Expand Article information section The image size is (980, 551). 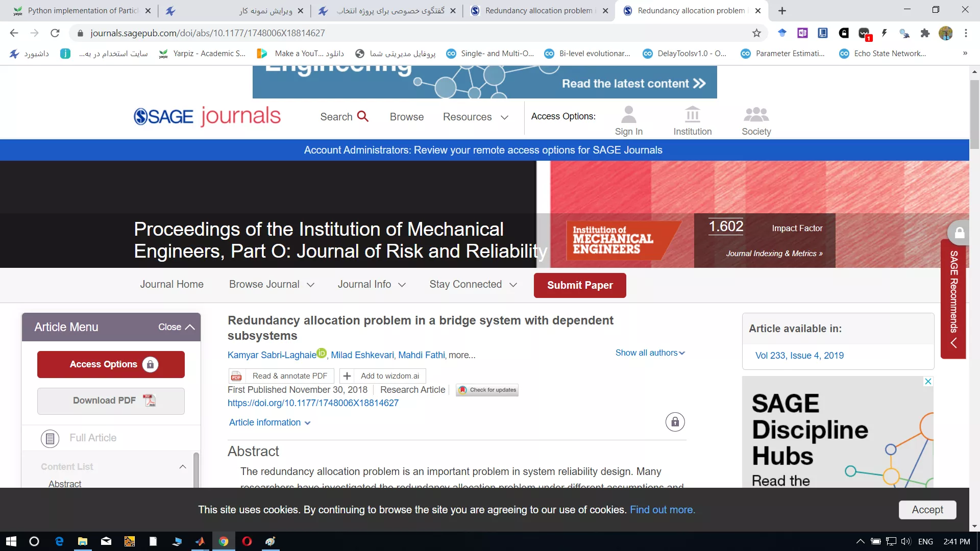click(x=269, y=422)
